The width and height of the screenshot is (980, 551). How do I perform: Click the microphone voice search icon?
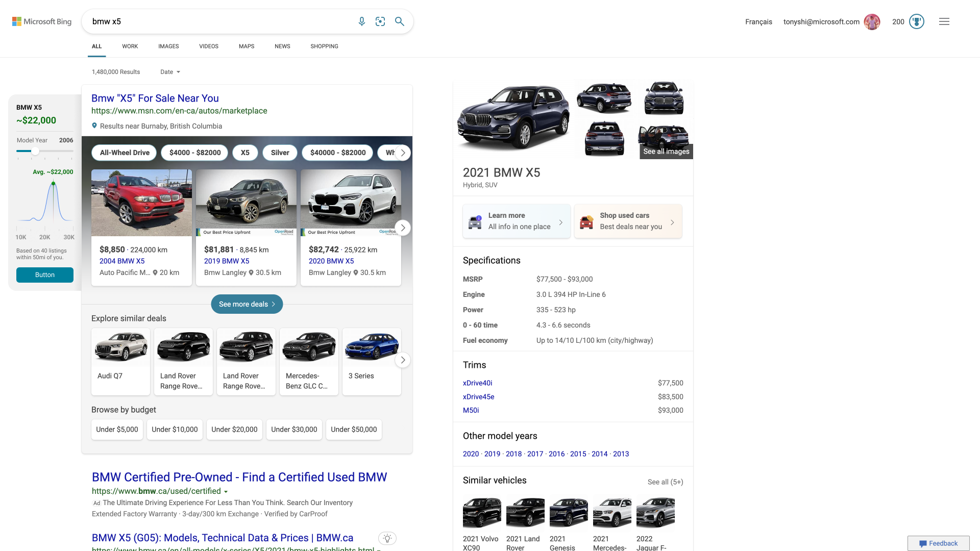coord(361,21)
